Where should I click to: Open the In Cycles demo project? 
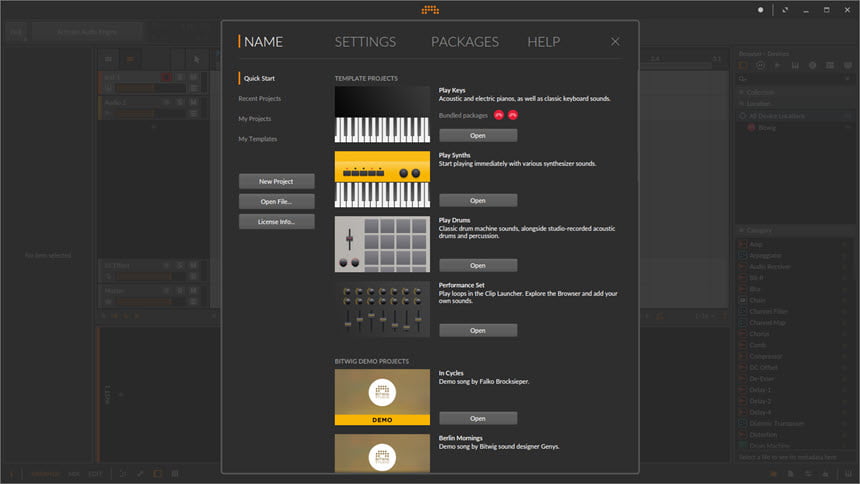(x=478, y=418)
